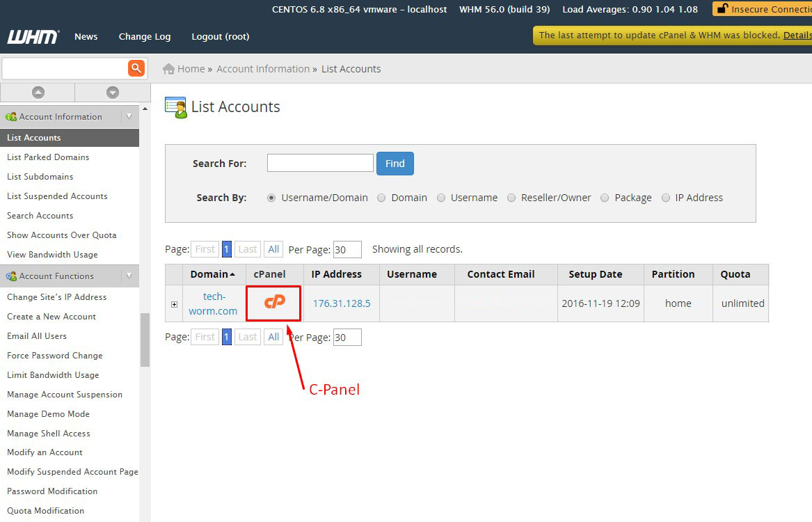
Task: Open the 176.31.128.5 IP address link
Action: pos(341,303)
